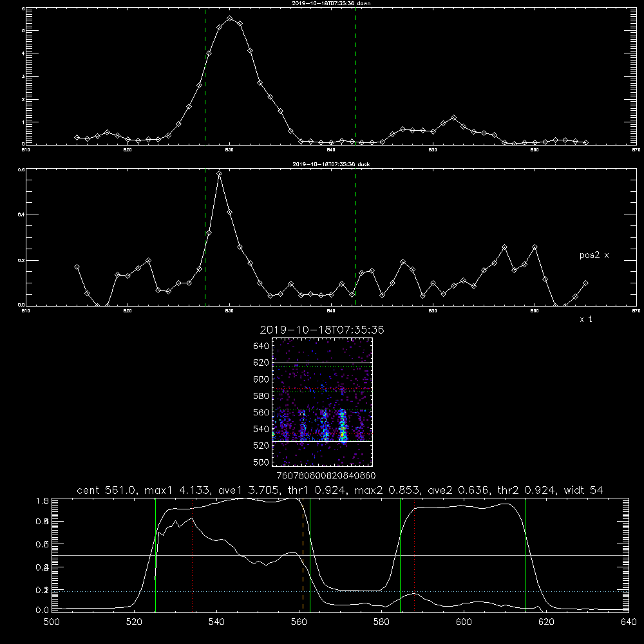The height and width of the screenshot is (644, 644).
Task: Click the peak diamond marker in dusk plot
Action: [x=220, y=174]
